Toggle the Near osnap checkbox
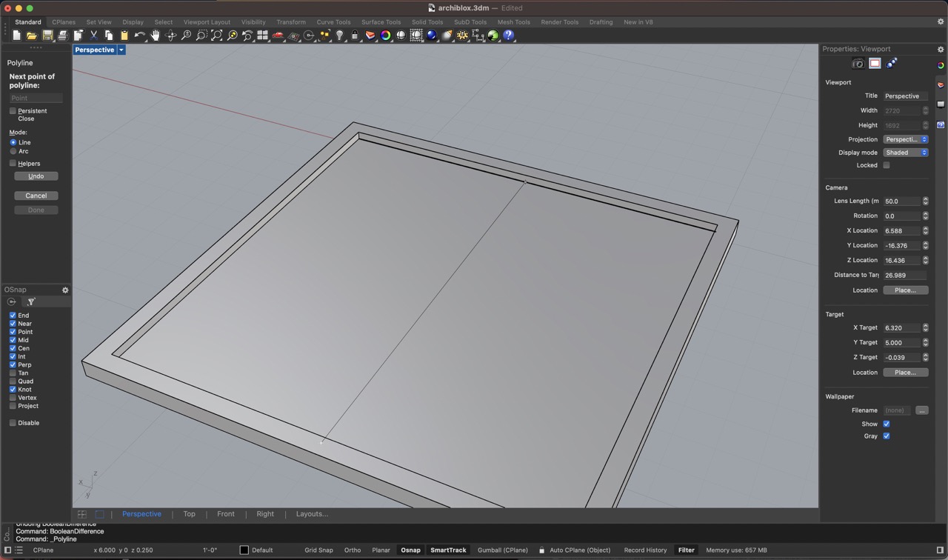 pyautogui.click(x=13, y=323)
